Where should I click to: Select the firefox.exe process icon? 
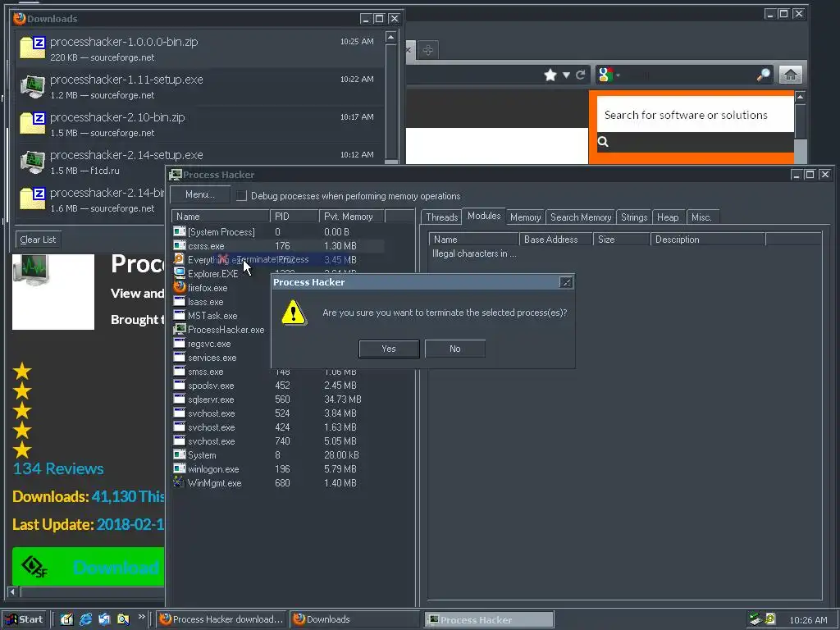(180, 287)
